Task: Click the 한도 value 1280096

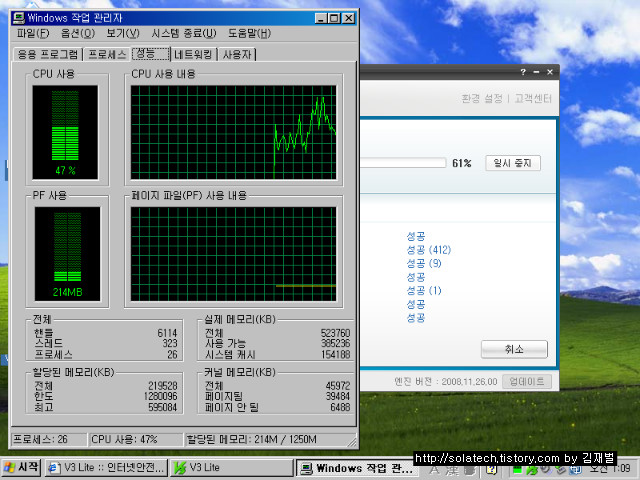Action: [x=160, y=396]
